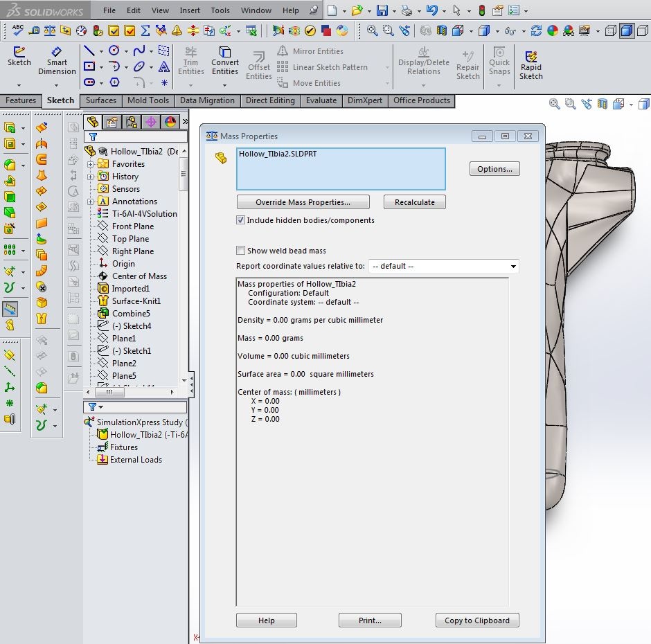The image size is (651, 644).
Task: Click the Help button
Action: coord(267,620)
